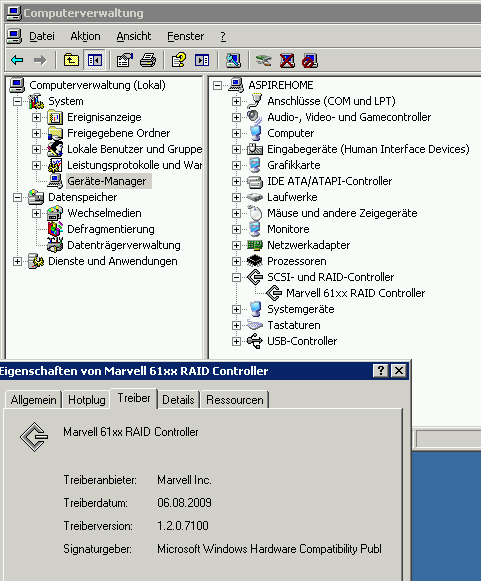
Task: Click the Treiberdatum value 06.08.2009
Action: [x=184, y=503]
